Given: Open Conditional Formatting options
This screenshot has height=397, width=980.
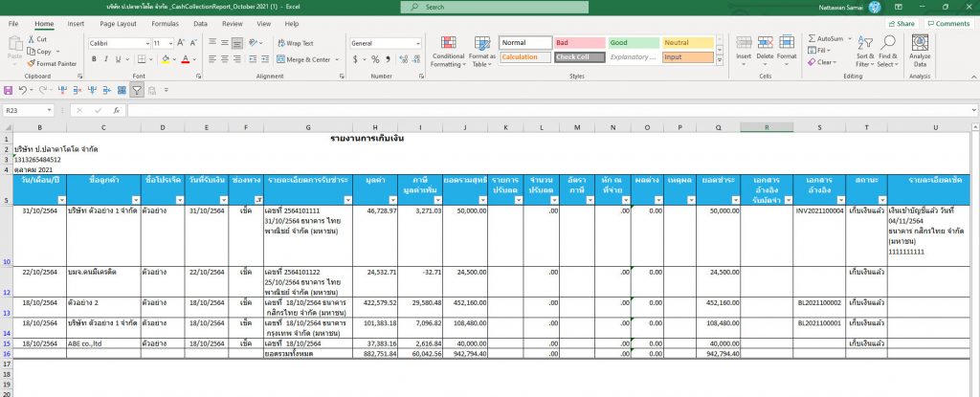Looking at the screenshot, I should [x=447, y=53].
